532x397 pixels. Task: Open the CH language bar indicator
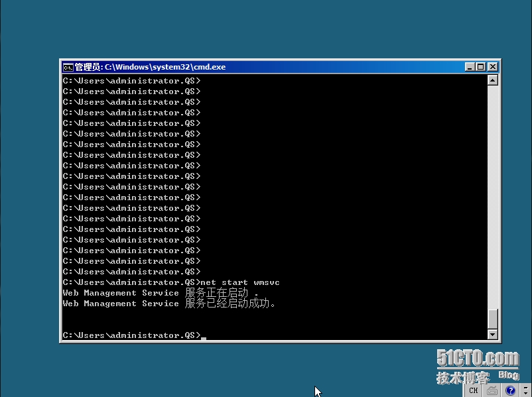coord(474,390)
